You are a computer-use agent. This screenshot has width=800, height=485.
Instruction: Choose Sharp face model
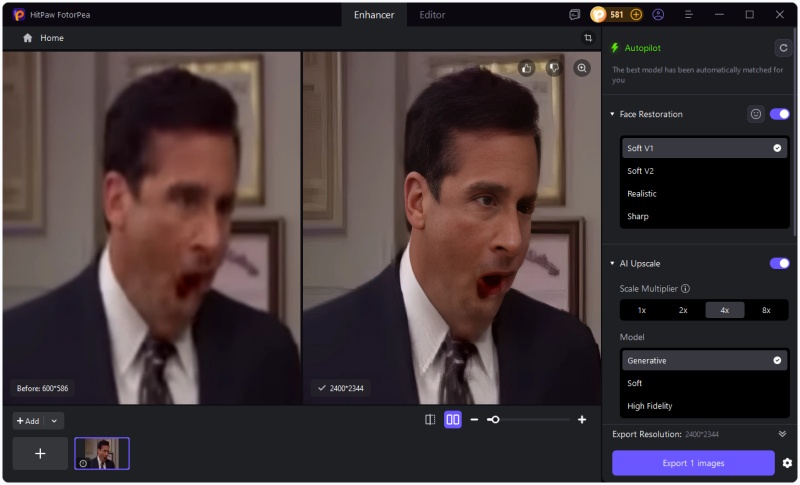click(704, 216)
